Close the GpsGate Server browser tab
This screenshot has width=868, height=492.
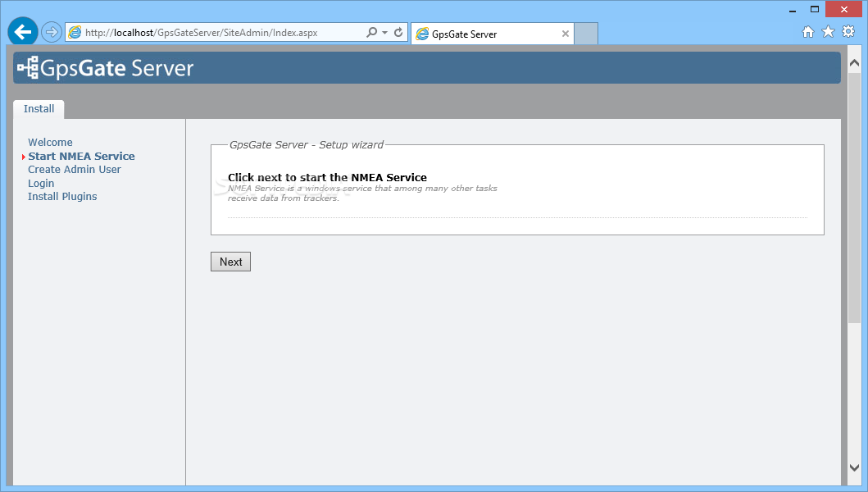tap(566, 34)
